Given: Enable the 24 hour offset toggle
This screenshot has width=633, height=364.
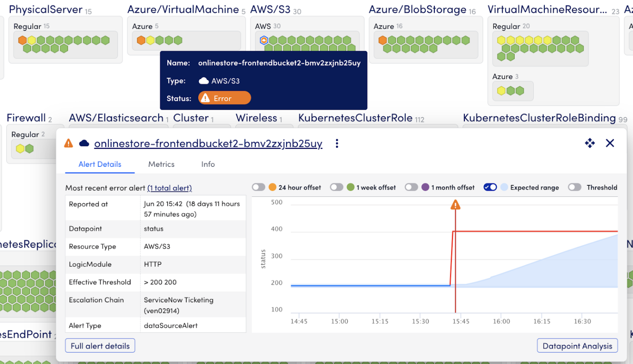Looking at the screenshot, I should tap(258, 187).
